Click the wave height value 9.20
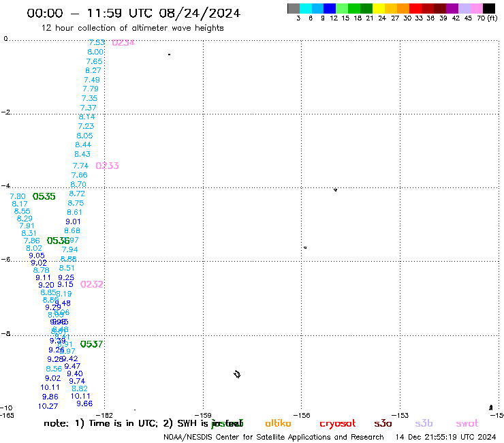Image resolution: width=504 pixels, height=443 pixels. click(46, 285)
